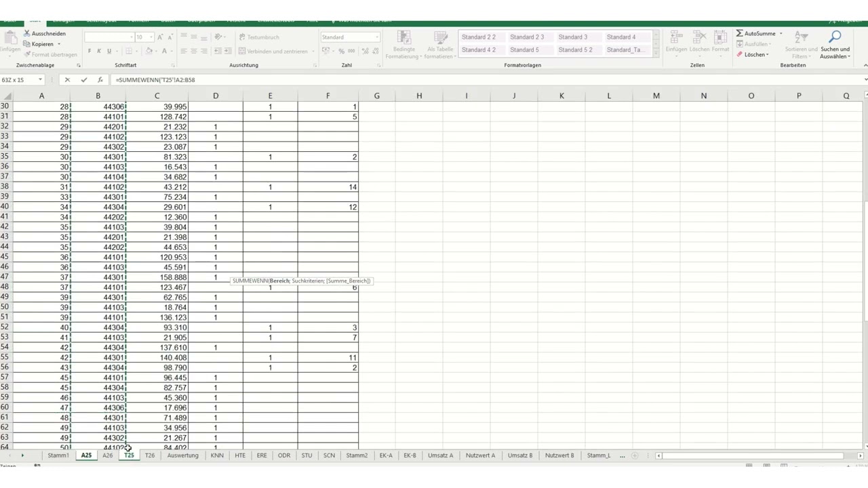Click into the formula bar input

[486, 80]
